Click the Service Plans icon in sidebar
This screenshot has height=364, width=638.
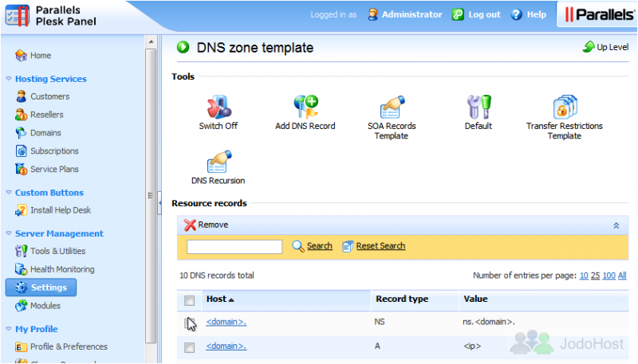point(22,169)
